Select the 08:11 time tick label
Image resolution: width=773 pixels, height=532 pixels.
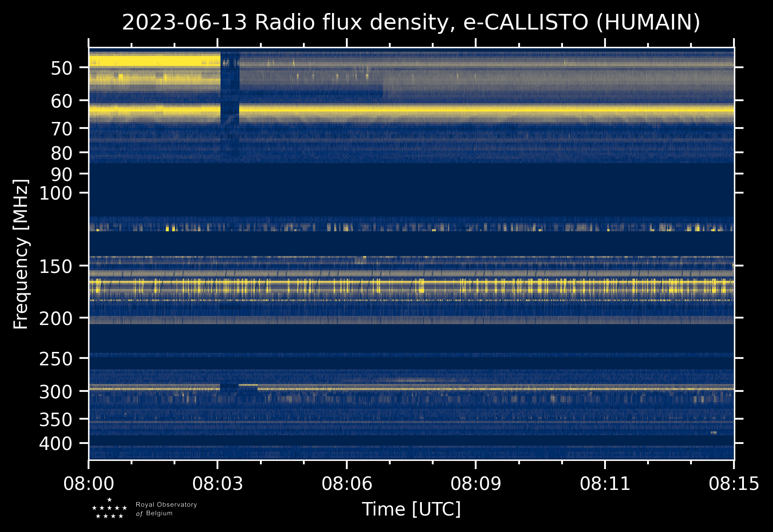click(605, 483)
